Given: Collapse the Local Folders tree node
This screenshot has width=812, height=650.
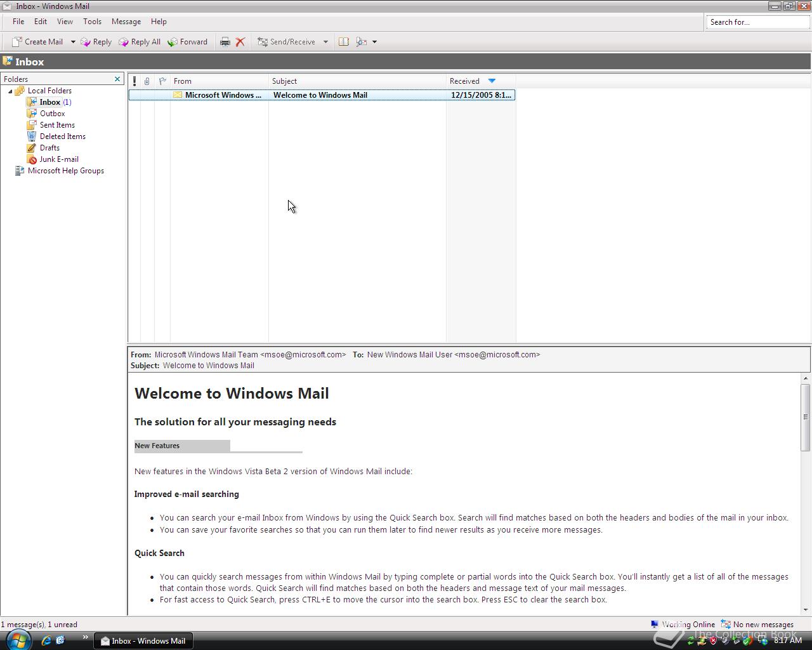Looking at the screenshot, I should (10, 91).
